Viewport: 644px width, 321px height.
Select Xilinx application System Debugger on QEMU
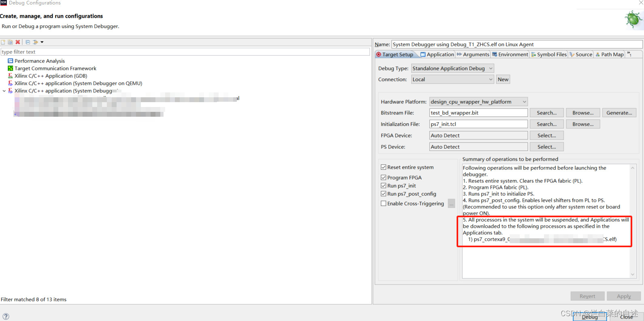79,83
